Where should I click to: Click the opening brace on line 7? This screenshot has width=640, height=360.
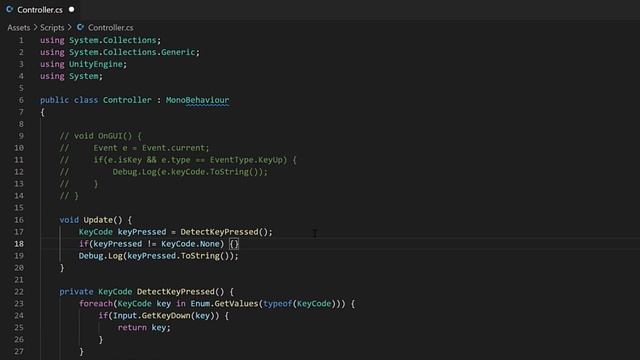point(42,112)
